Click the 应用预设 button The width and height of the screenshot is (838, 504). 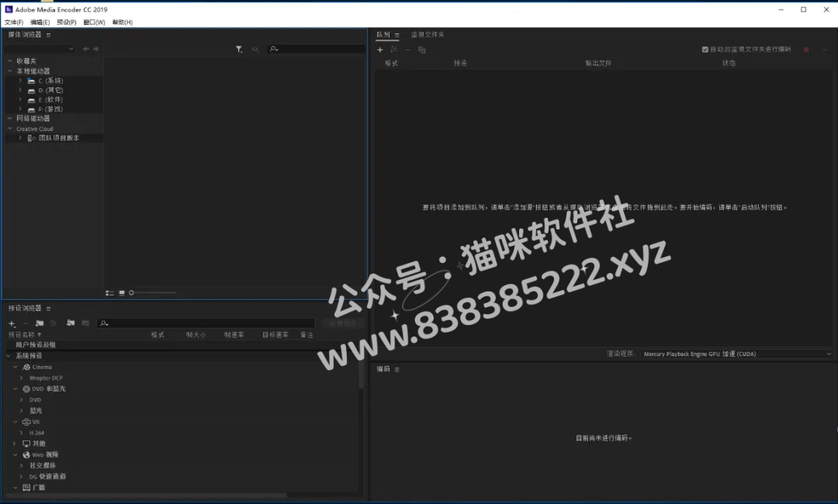click(x=343, y=323)
